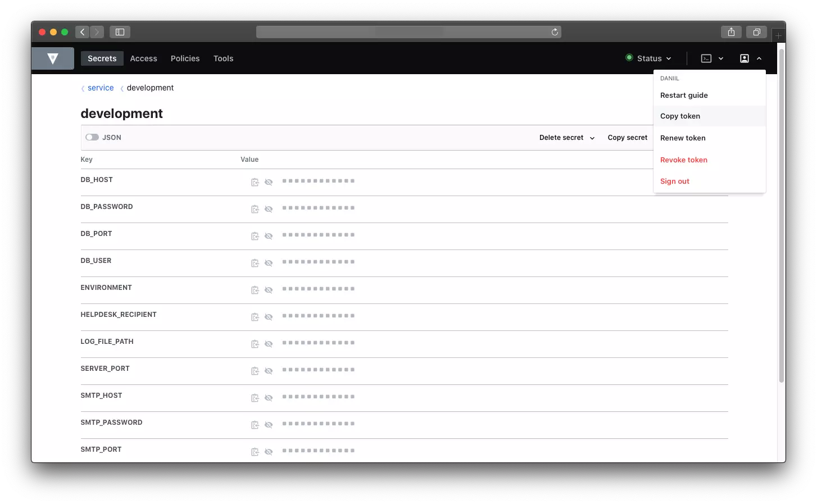Expand the console dropdown chevron

pos(721,58)
